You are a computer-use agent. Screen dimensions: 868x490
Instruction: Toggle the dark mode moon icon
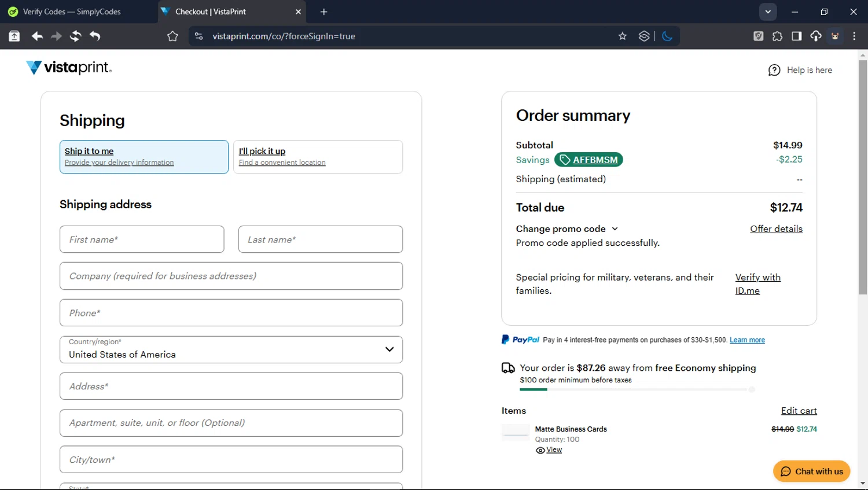pyautogui.click(x=667, y=36)
